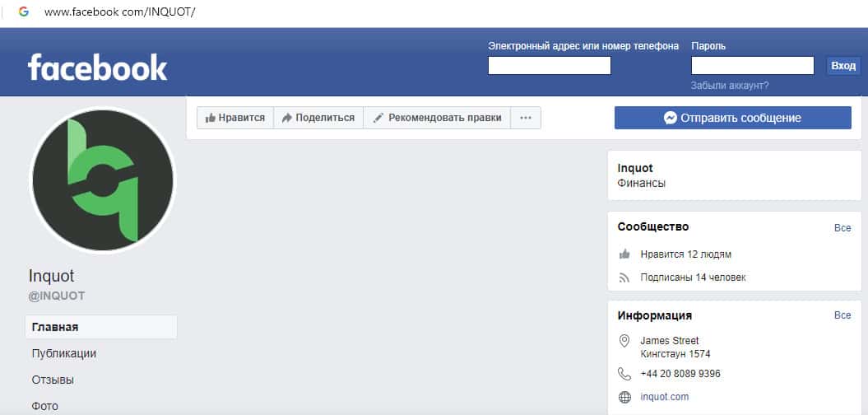Open the three-dots more options menu
Screen dimensions: 868x415
click(x=526, y=118)
